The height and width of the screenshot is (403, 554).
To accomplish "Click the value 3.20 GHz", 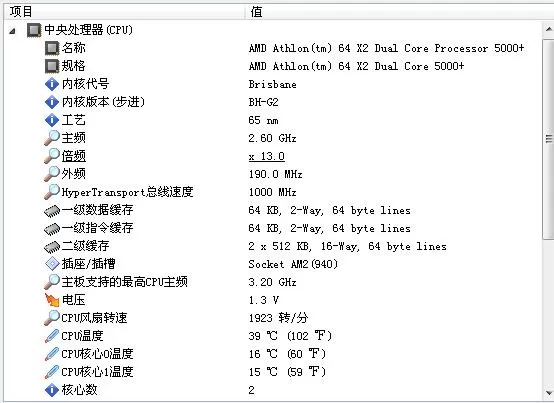I will 272,282.
